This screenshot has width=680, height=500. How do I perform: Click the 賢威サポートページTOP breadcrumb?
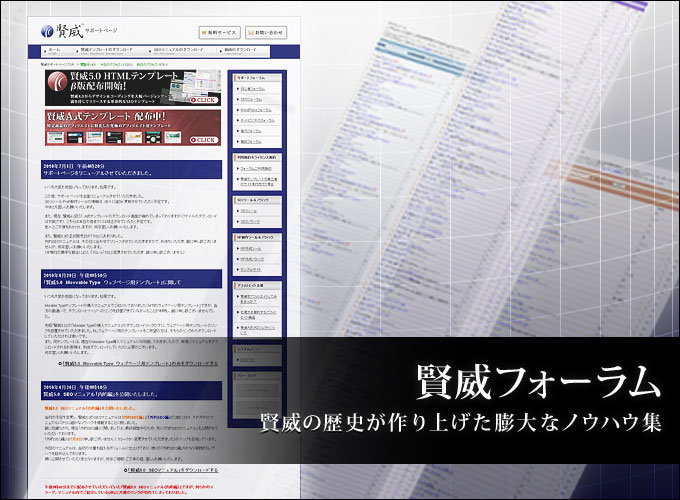(x=58, y=65)
